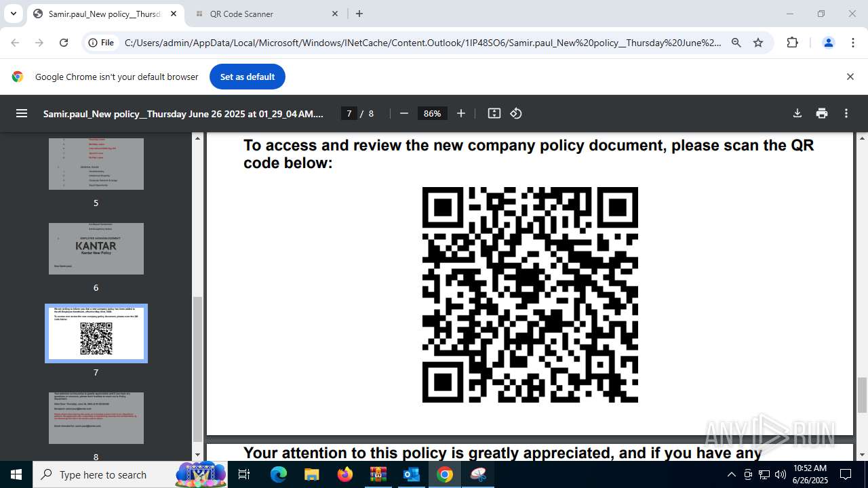Open the network status tray icon
The width and height of the screenshot is (868, 488).
click(764, 474)
